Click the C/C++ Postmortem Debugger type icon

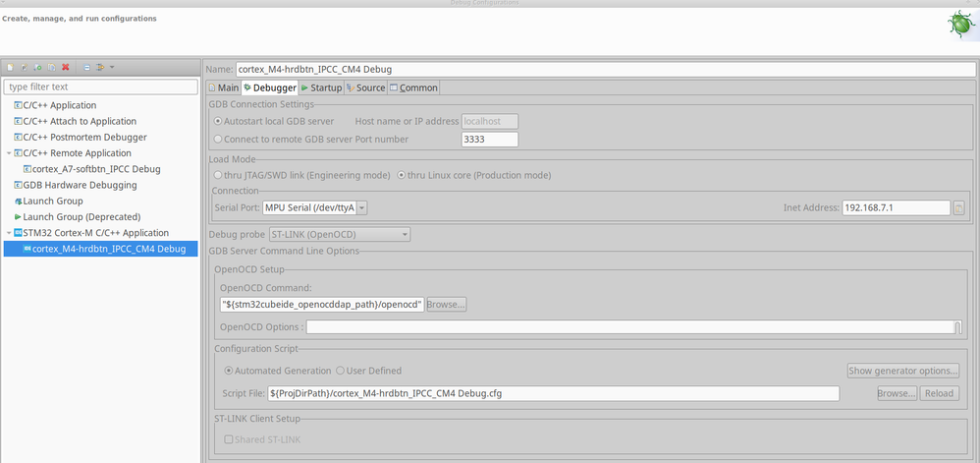point(18,137)
